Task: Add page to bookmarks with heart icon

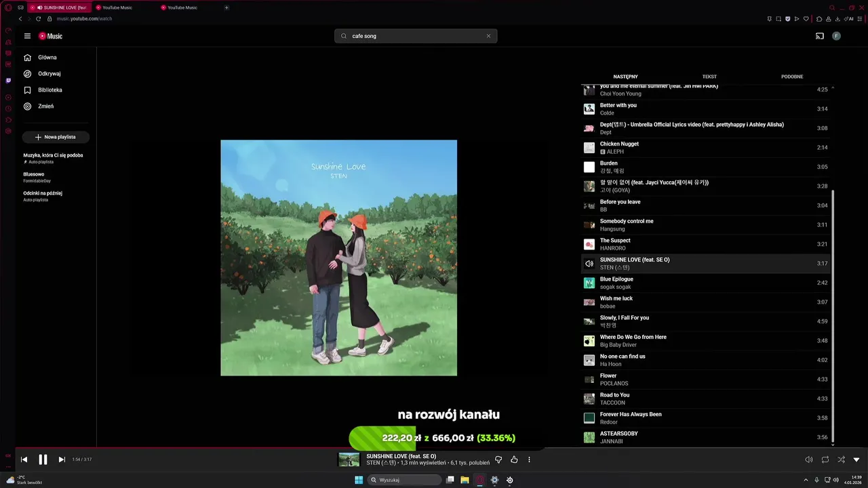Action: tap(806, 19)
